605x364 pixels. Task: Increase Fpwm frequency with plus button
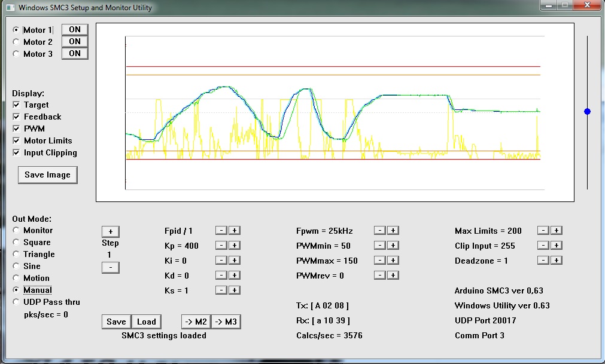click(x=393, y=231)
